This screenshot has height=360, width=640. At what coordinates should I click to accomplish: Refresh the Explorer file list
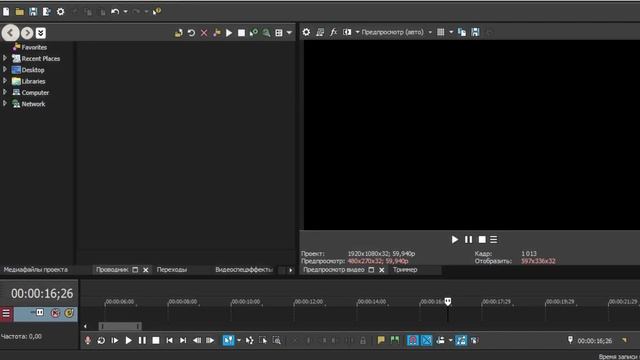[x=191, y=33]
